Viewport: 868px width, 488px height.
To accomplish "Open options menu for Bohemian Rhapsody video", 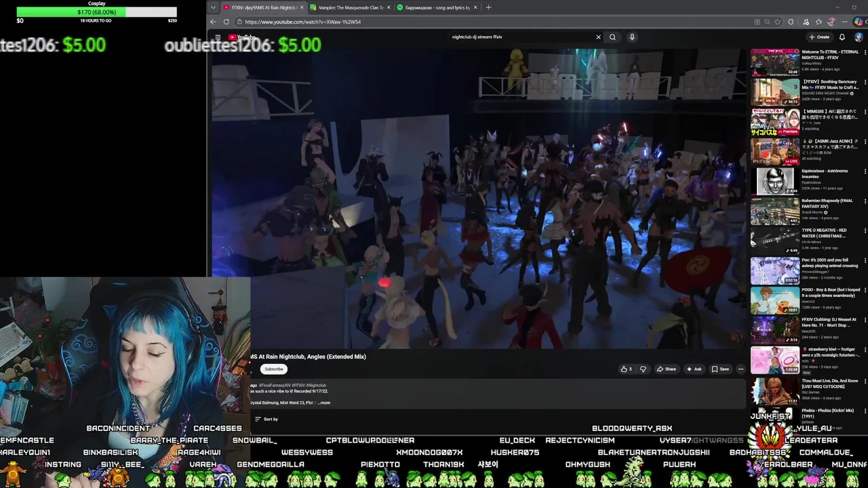I will click(865, 201).
